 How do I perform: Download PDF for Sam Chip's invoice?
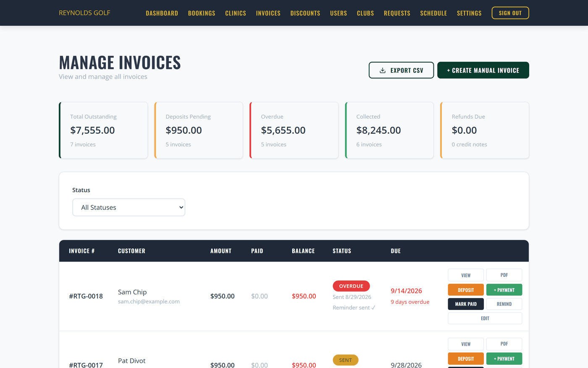click(x=504, y=275)
